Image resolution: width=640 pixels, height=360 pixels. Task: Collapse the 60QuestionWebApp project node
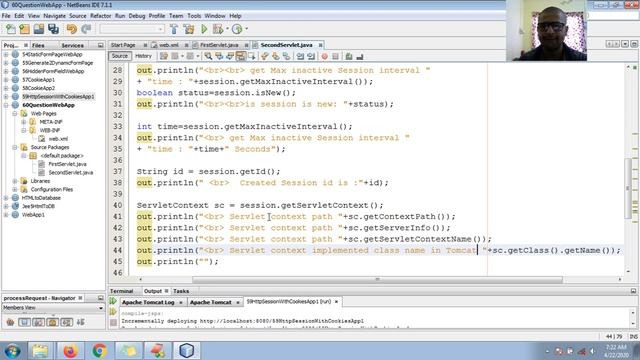[x=6, y=105]
